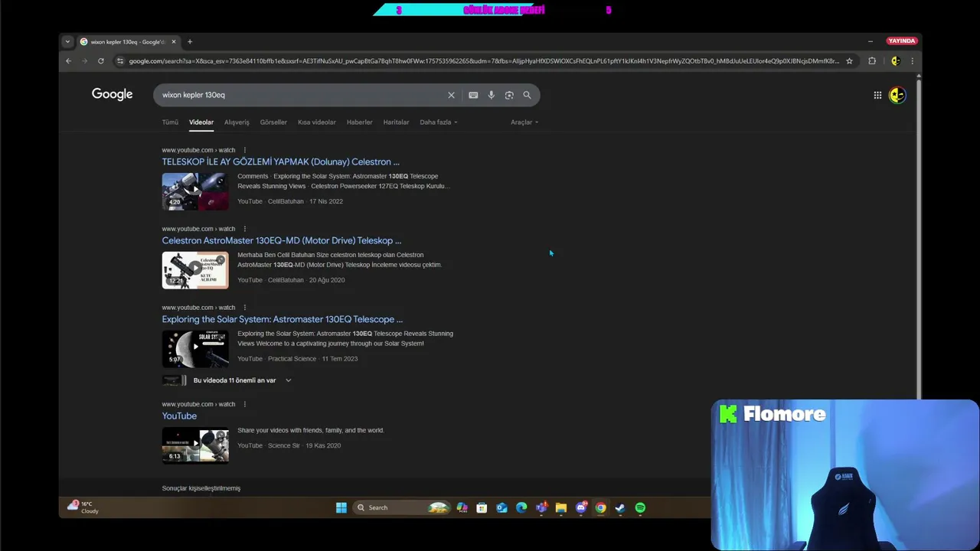Expand the Daha fazla dropdown
Screen dimensions: 980x551
(x=439, y=122)
